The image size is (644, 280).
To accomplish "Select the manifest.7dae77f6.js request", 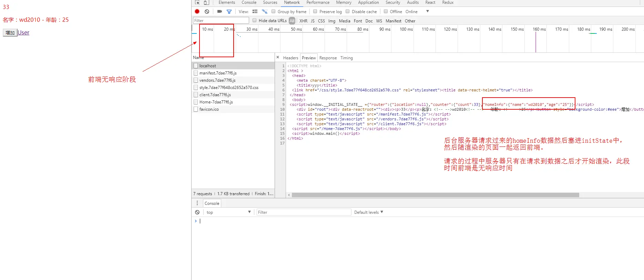I will tap(233, 73).
